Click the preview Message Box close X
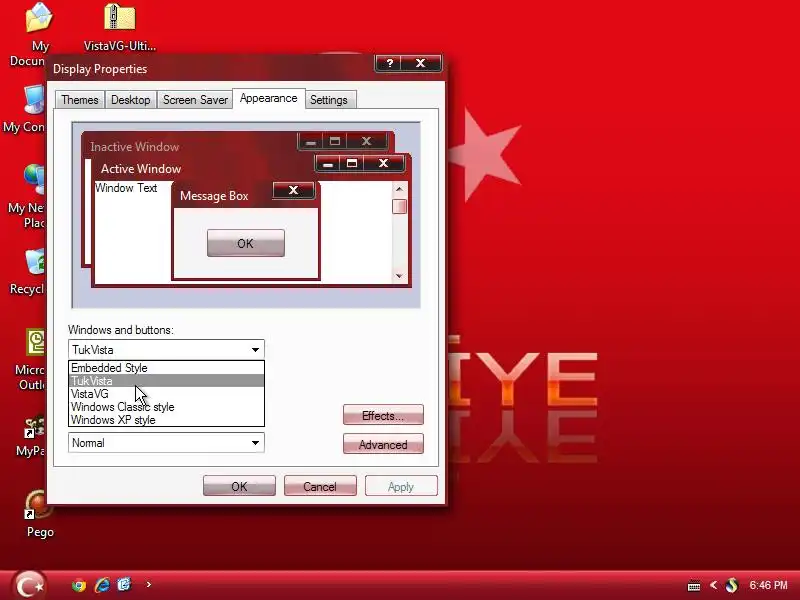Image resolution: width=800 pixels, height=600 pixels. tap(293, 190)
